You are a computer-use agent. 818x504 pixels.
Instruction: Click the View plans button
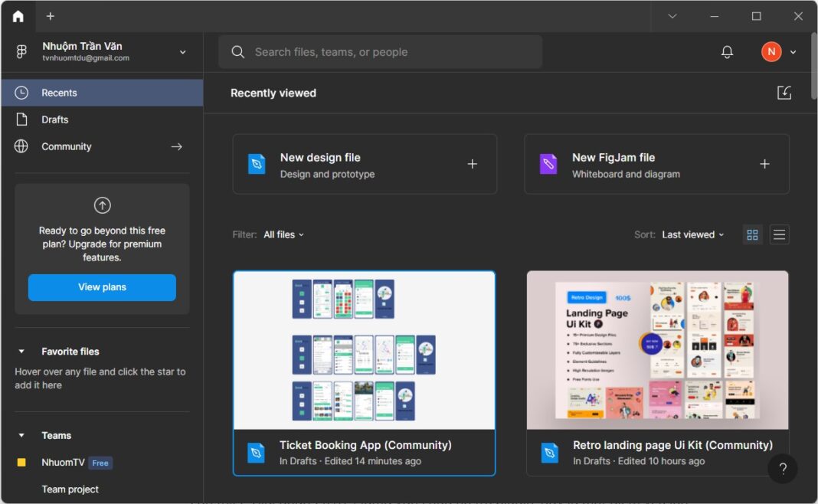[102, 287]
